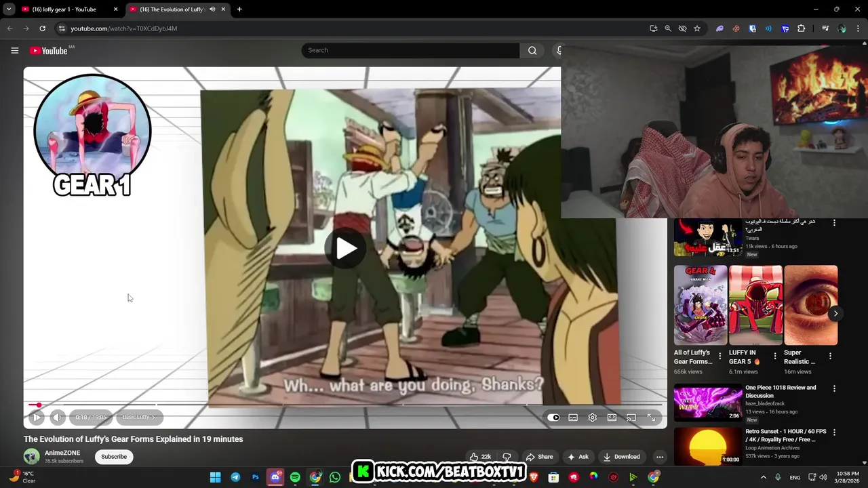Viewport: 868px width, 488px height.
Task: Show next shorts with right arrow
Action: 835,313
